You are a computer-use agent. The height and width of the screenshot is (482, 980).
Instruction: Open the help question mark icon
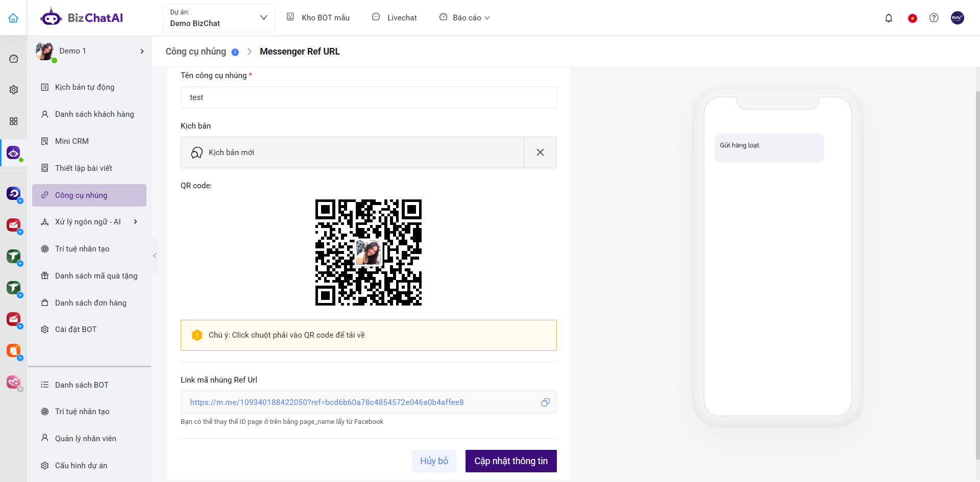coord(934,18)
